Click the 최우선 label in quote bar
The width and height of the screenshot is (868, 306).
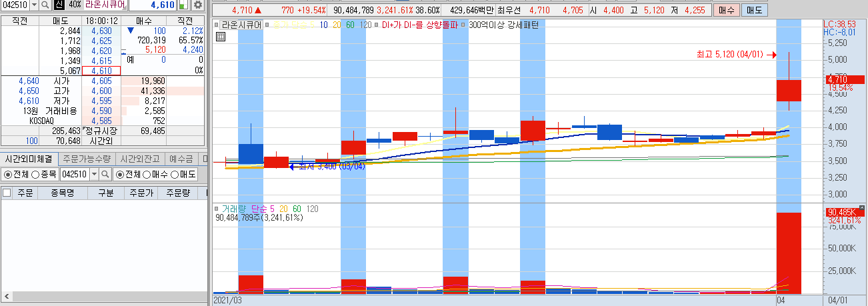tap(509, 11)
